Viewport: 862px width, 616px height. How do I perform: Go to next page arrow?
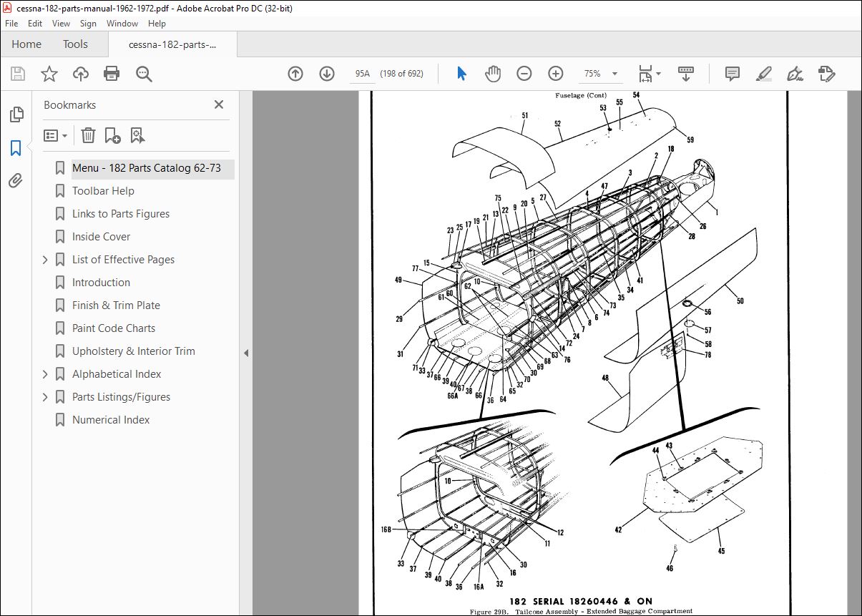(x=327, y=74)
